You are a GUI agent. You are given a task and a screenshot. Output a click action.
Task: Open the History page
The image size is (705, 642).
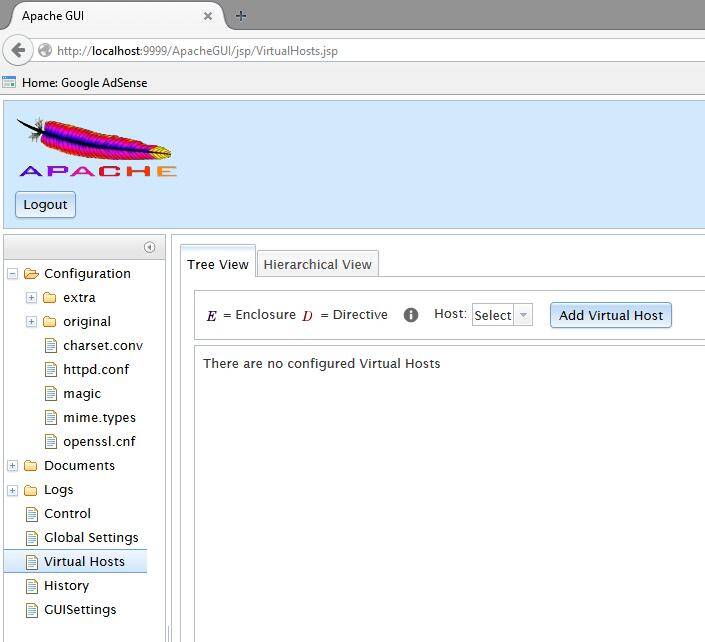(67, 586)
